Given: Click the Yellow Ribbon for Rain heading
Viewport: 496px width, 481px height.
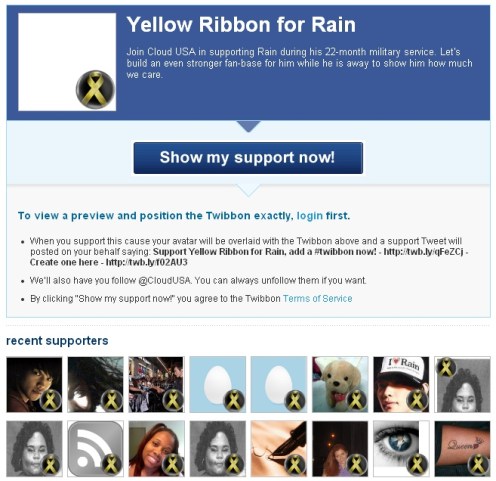Looking at the screenshot, I should tap(241, 25).
